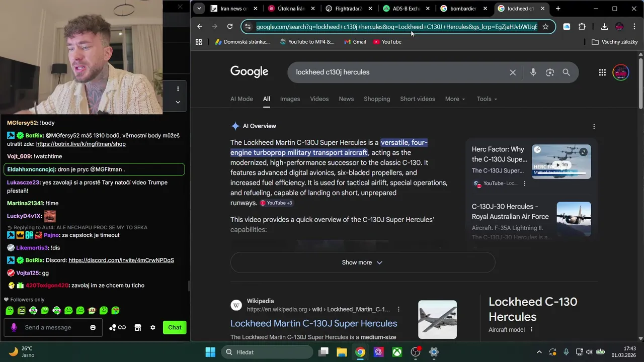Reload the Google results page
The width and height of the screenshot is (644, 362).
tap(230, 27)
